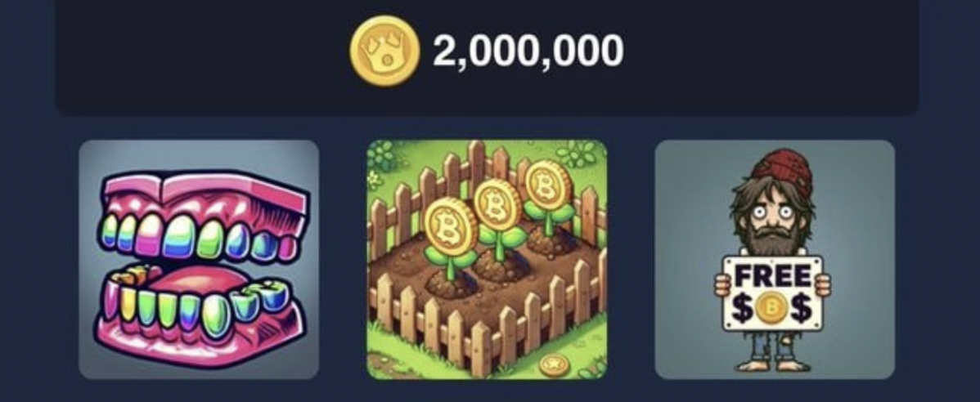
Task: Tap the beggar's bare feet
Action: [x=773, y=366]
